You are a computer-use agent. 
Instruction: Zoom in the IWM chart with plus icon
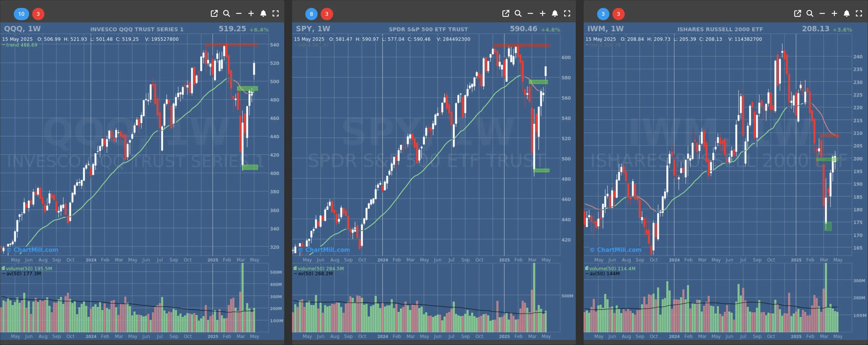834,14
